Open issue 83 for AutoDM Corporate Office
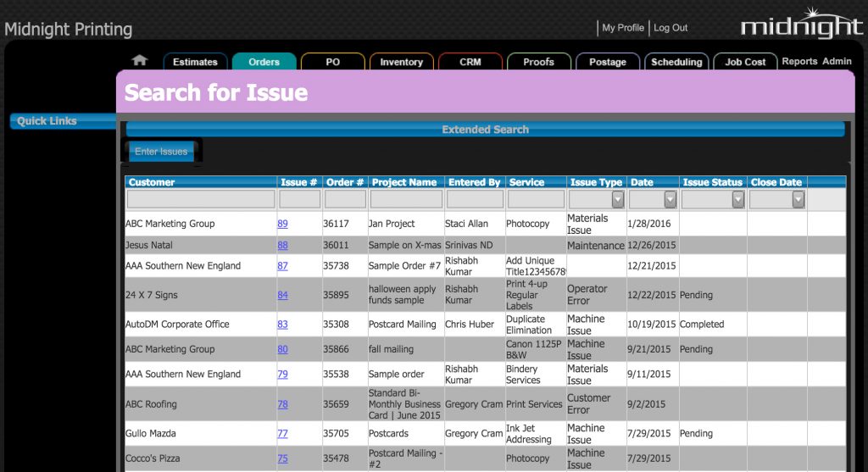The width and height of the screenshot is (868, 472). point(282,325)
